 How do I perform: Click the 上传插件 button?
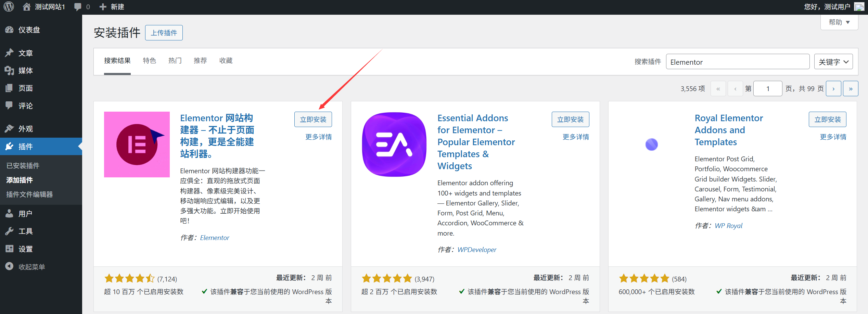click(x=164, y=33)
